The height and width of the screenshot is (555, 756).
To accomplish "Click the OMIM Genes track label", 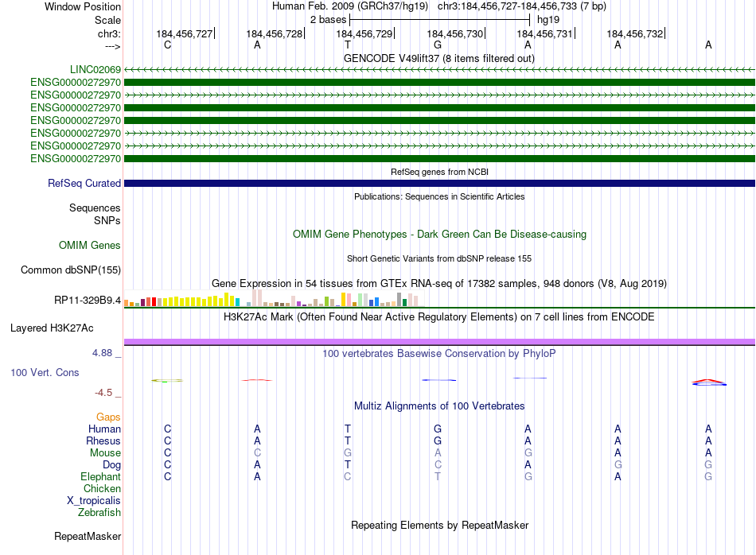I will click(x=90, y=245).
